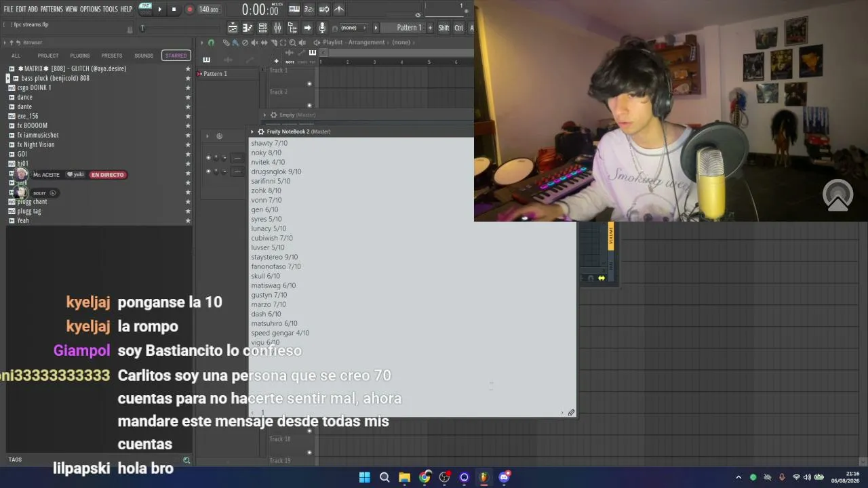Open the Playlist view from the toolbar
Screen dimensions: 868x488
pyautogui.click(x=233, y=28)
